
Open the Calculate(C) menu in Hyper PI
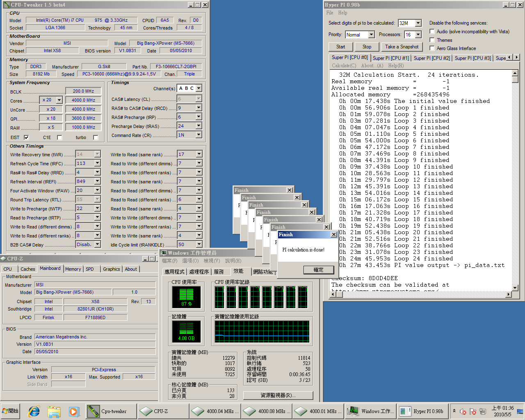click(x=344, y=66)
